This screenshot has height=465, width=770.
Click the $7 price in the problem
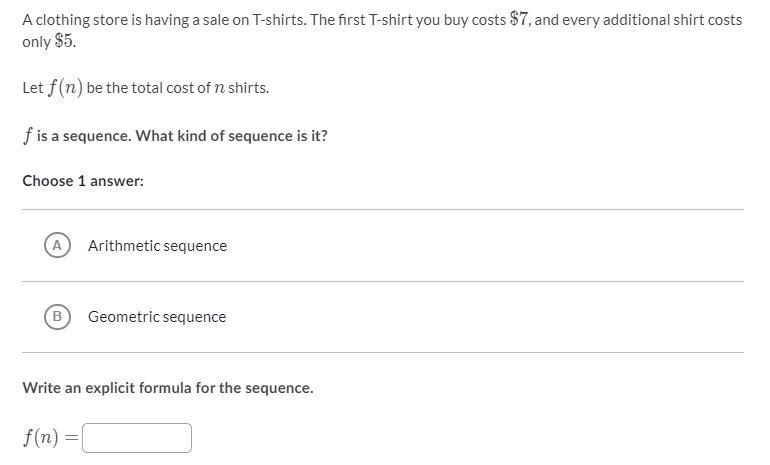pyautogui.click(x=520, y=20)
